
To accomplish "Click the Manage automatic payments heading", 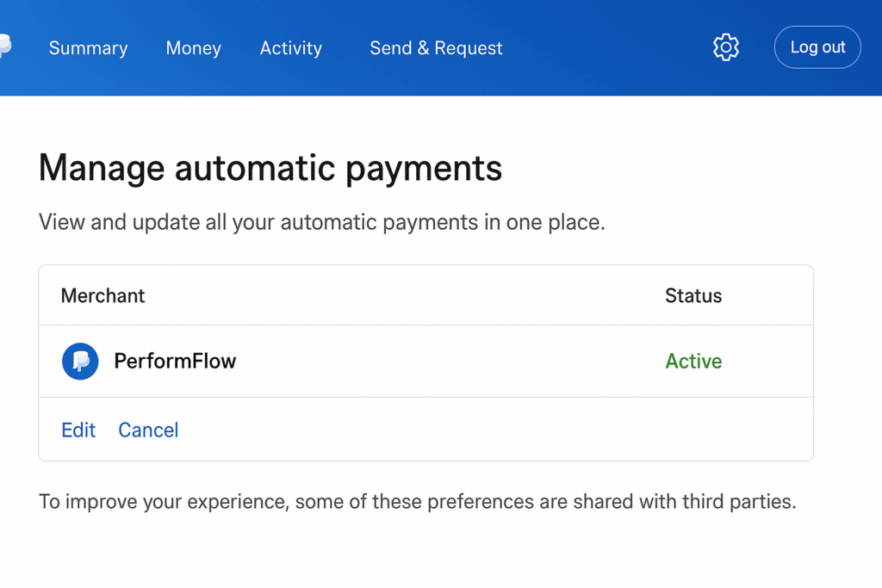I will [270, 168].
